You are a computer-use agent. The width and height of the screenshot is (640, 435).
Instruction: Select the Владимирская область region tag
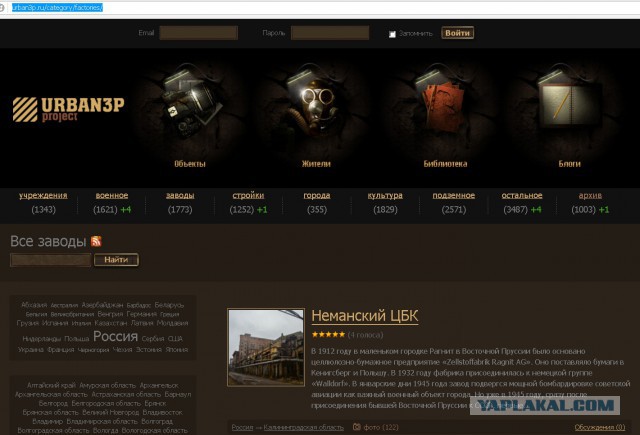point(102,421)
